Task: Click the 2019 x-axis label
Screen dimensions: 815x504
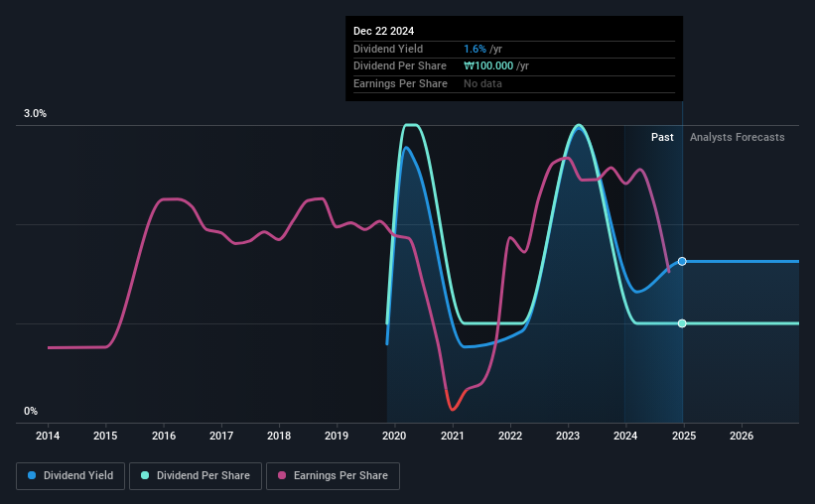Action: point(337,436)
